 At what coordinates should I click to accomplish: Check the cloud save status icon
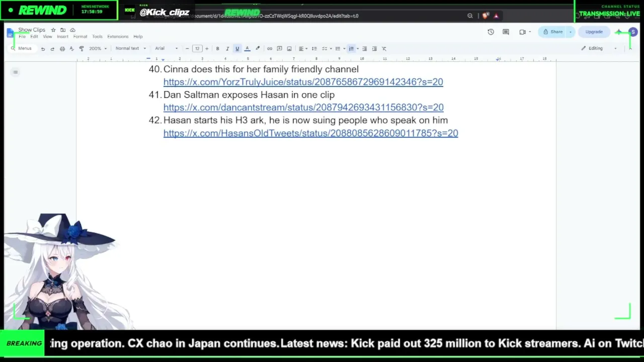[72, 30]
